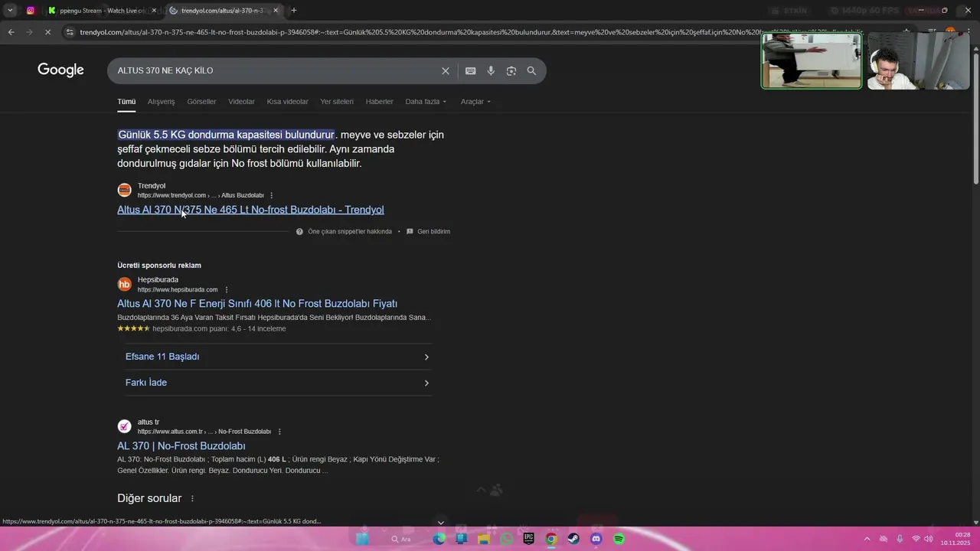
Task: Open File Explorer from the taskbar
Action: click(x=484, y=539)
